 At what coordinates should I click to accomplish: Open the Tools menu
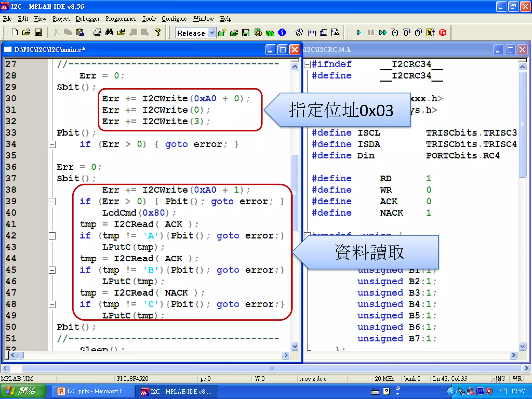(x=149, y=19)
